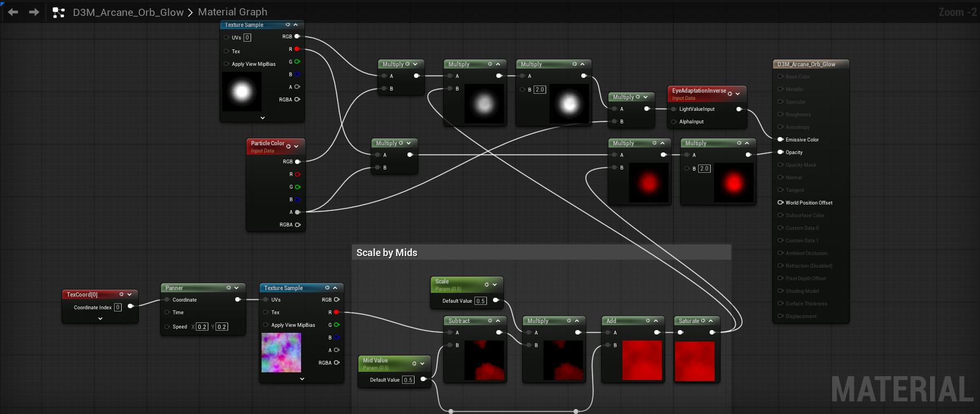Select the D3M_Arcane_Orb_Glow output node title
The image size is (980, 414).
[x=806, y=64]
